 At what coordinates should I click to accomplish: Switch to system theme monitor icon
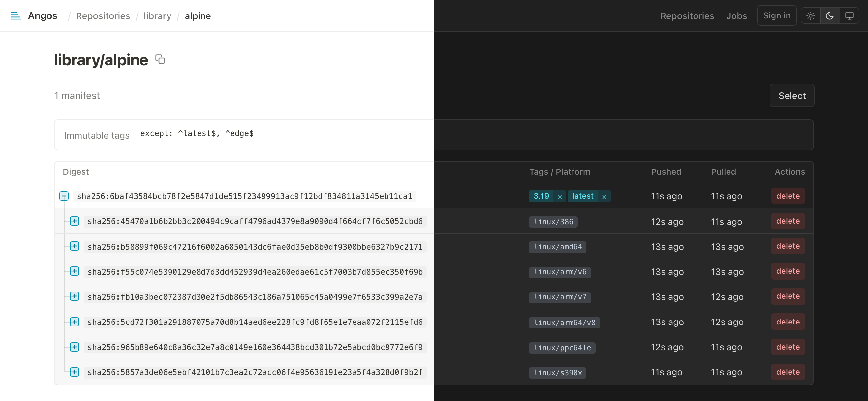click(x=849, y=16)
